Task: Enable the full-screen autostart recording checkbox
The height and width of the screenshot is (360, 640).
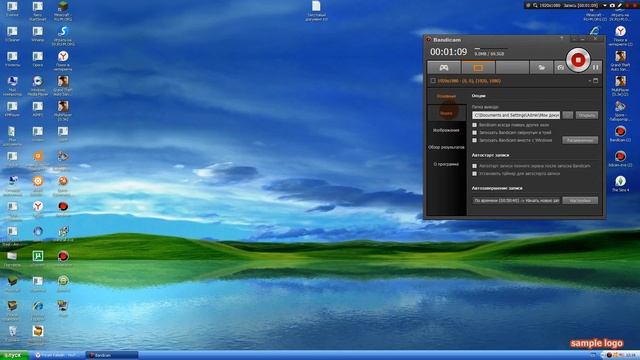Action: [474, 166]
